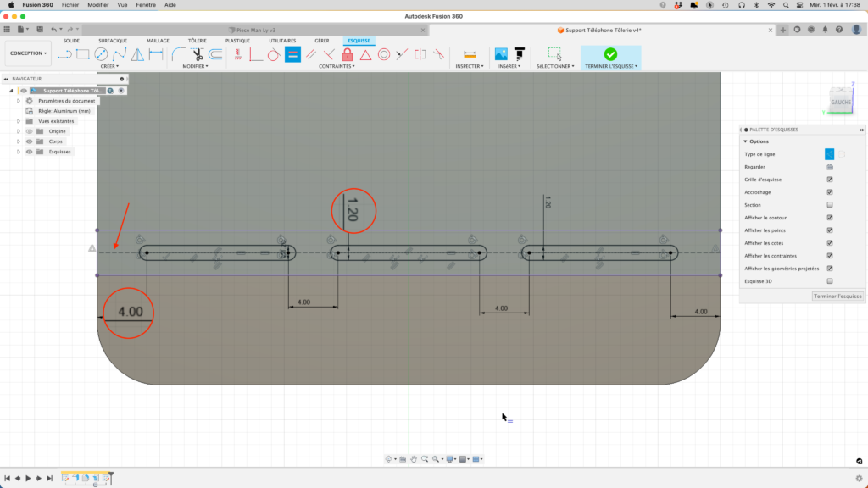Hide the Esquisses folder visibility eye

pyautogui.click(x=30, y=152)
